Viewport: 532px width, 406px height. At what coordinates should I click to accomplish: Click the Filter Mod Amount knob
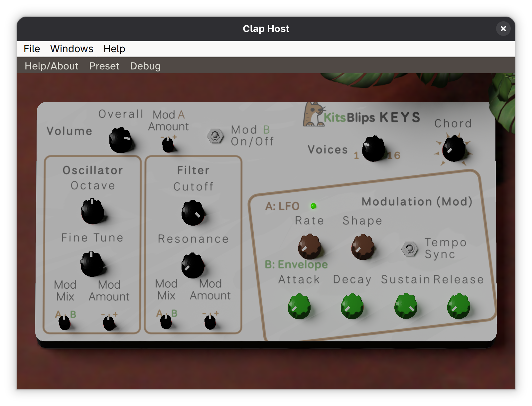pyautogui.click(x=210, y=322)
